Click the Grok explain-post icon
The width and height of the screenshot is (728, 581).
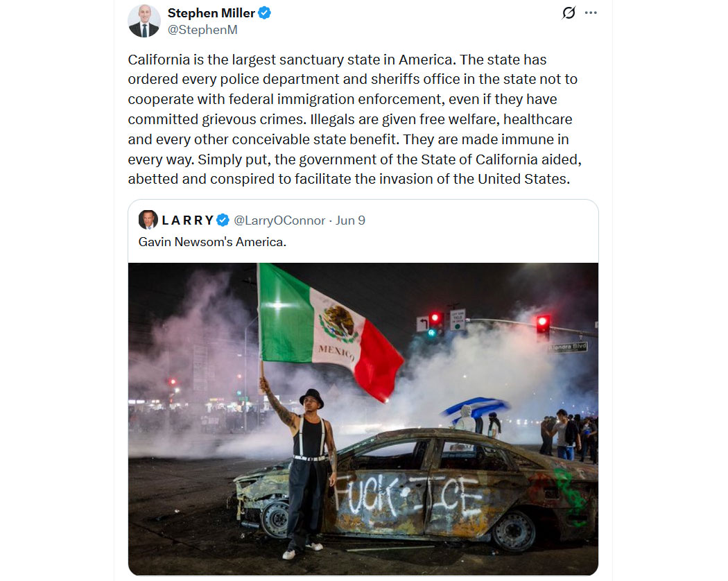[x=569, y=12]
